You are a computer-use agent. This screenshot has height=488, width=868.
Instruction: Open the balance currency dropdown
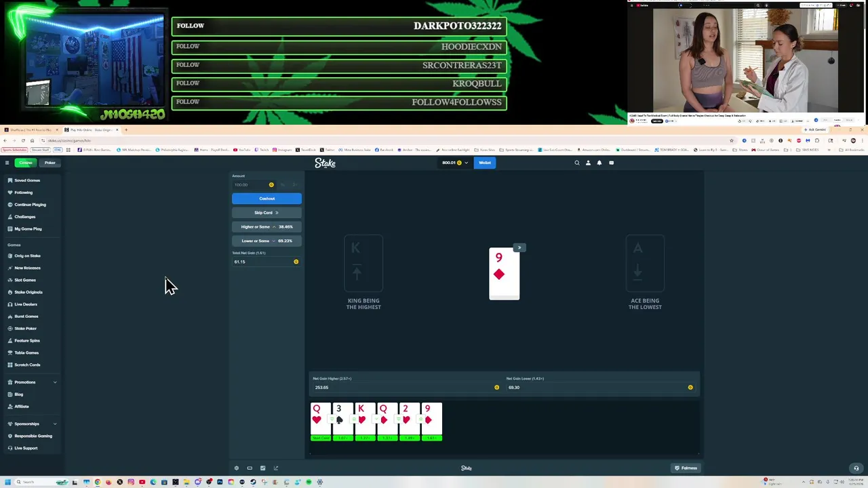click(455, 163)
